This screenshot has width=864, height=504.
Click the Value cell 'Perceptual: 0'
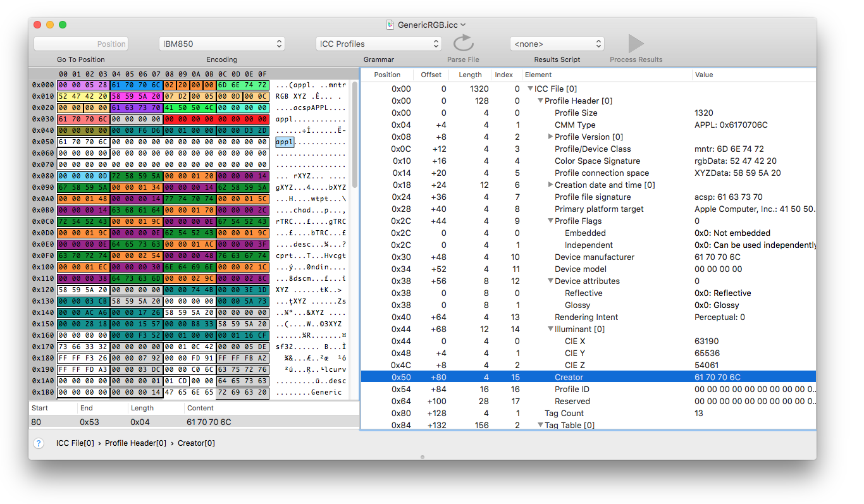tap(720, 317)
